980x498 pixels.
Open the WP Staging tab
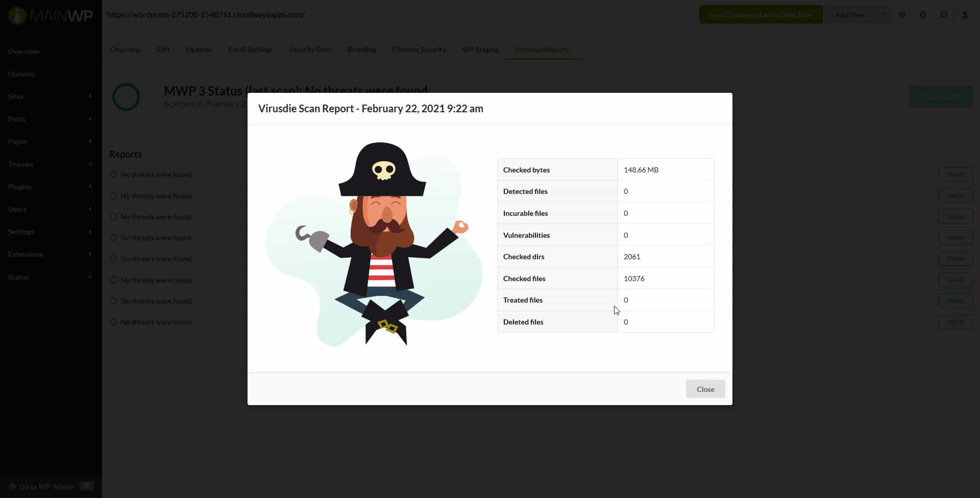tap(480, 49)
